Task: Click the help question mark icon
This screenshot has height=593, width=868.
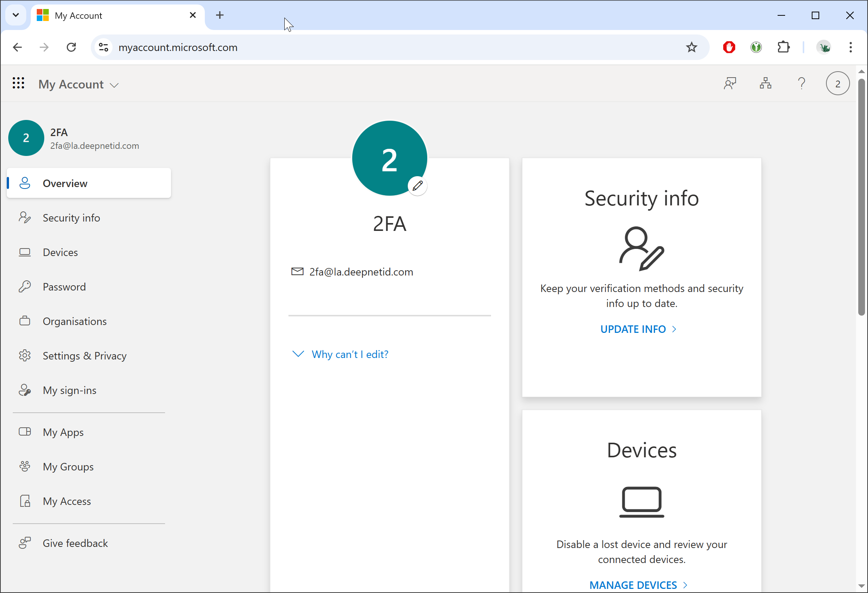Action: point(801,83)
